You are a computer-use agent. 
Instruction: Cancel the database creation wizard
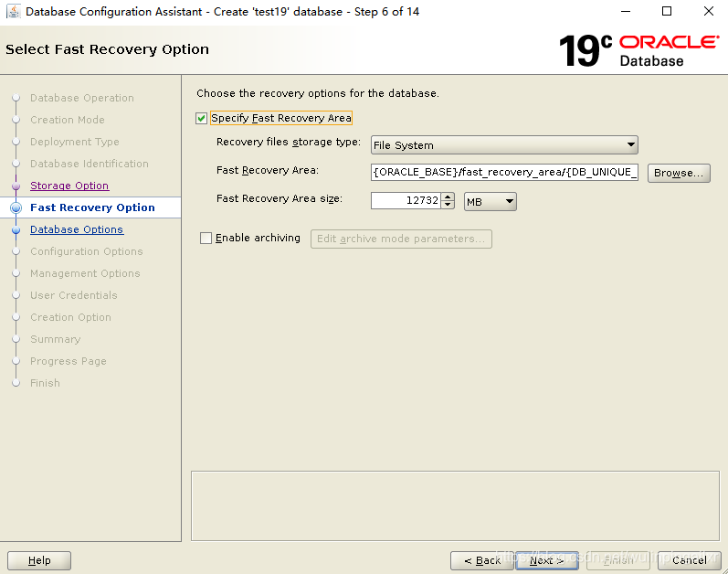[689, 560]
